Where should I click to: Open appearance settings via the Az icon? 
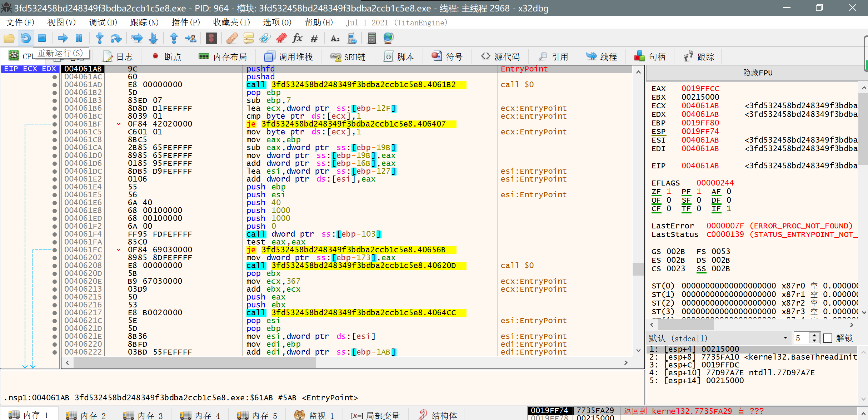click(334, 38)
